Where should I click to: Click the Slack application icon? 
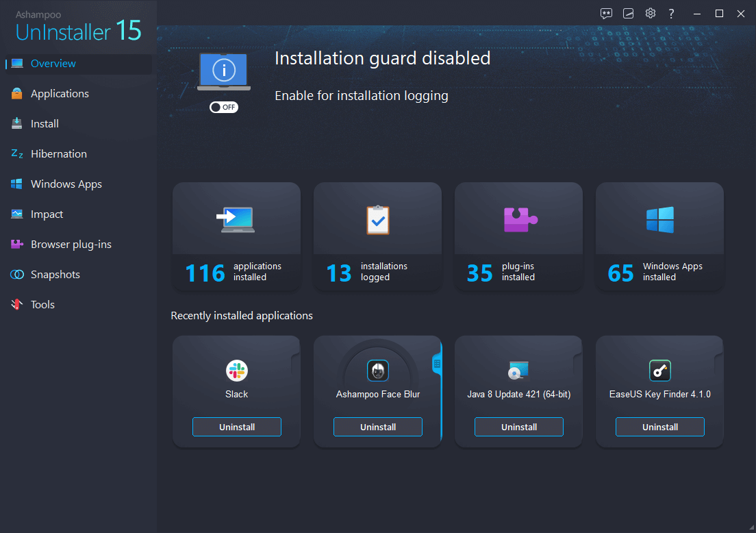(x=236, y=370)
